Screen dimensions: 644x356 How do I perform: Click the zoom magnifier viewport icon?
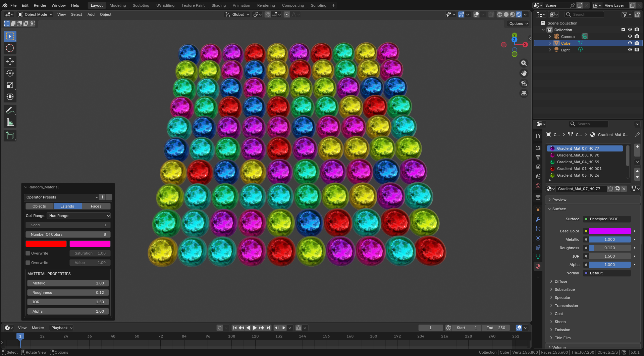pyautogui.click(x=524, y=63)
